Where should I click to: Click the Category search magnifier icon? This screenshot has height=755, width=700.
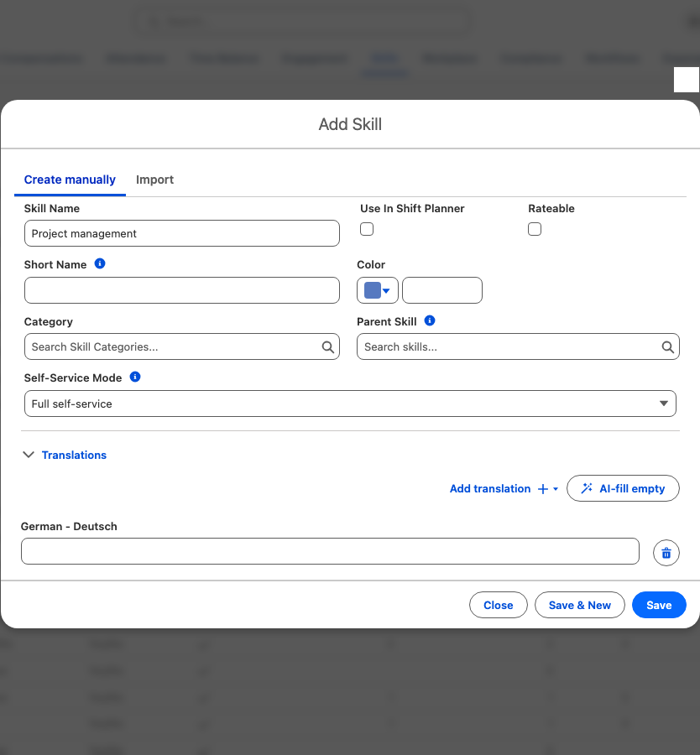(328, 347)
